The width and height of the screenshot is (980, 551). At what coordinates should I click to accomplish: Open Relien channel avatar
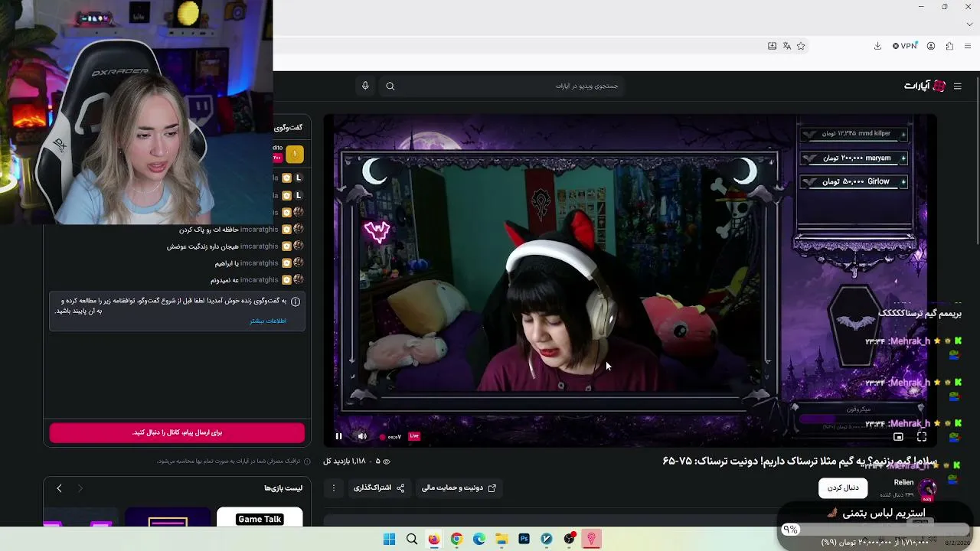pos(927,487)
